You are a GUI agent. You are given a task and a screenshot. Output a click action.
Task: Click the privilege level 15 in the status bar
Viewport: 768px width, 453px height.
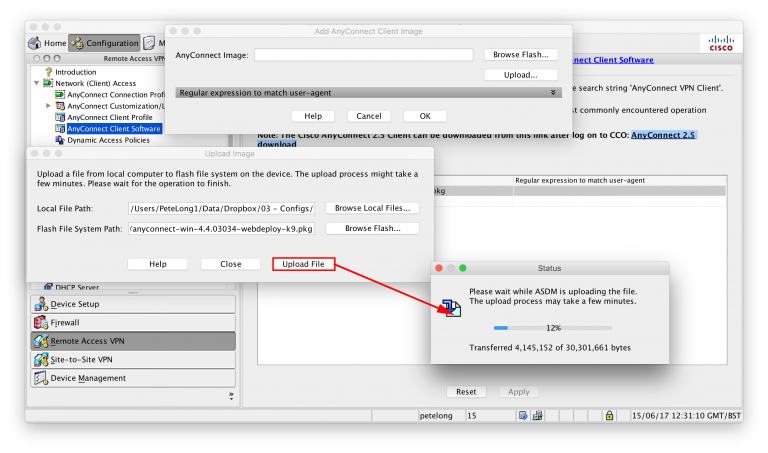click(x=472, y=416)
